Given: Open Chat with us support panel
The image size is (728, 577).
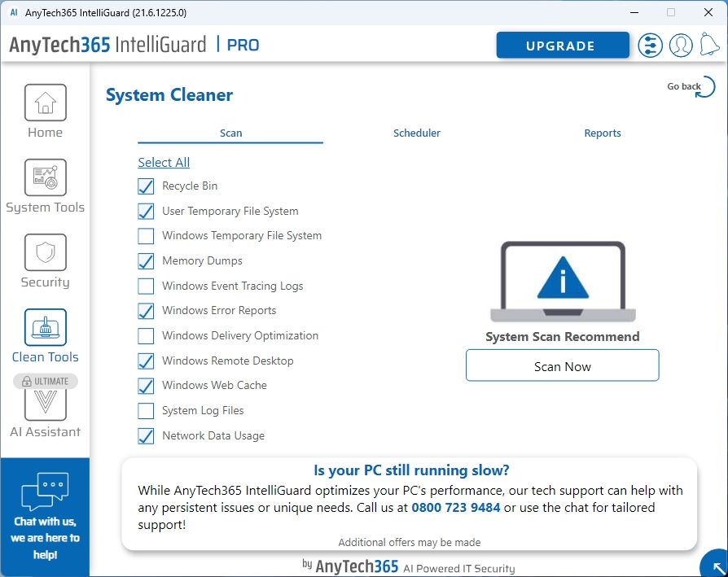Looking at the screenshot, I should pos(45,517).
